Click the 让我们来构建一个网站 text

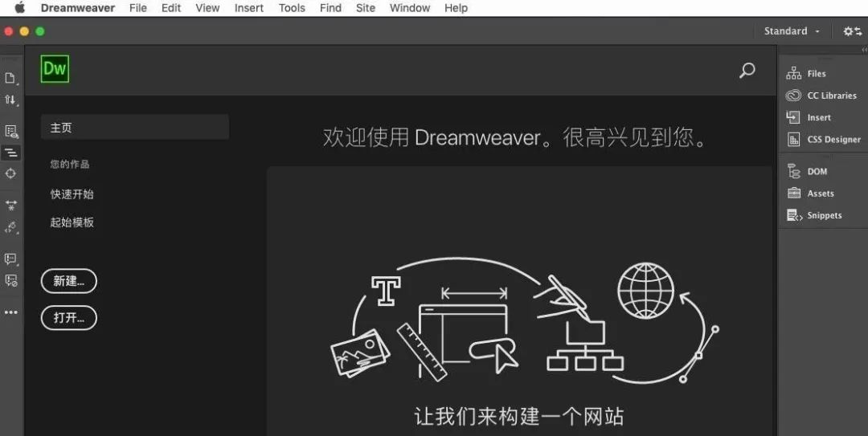518,416
